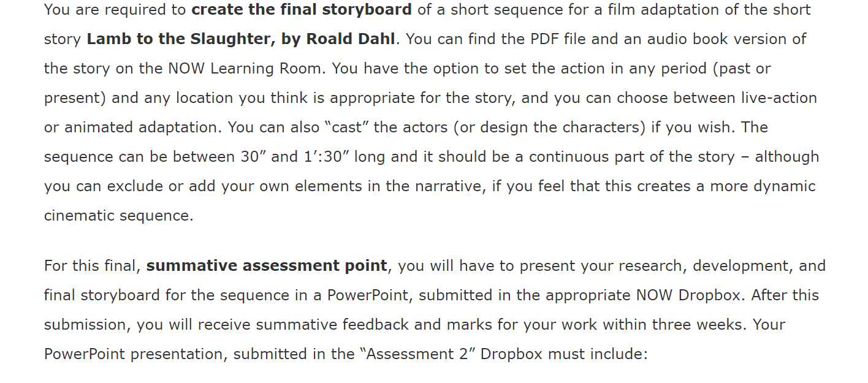Click the bold phrase "summative assessment point"
This screenshot has height=383, width=868.
tap(267, 266)
